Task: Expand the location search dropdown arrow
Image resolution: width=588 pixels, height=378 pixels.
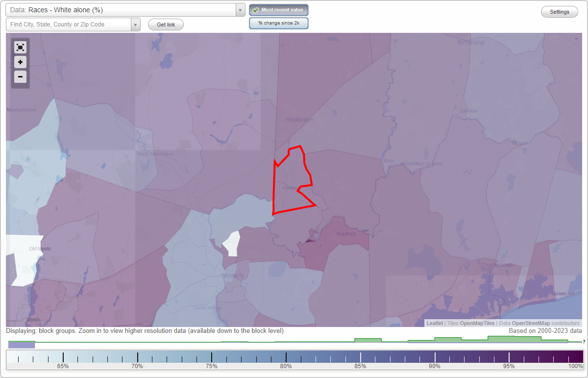Action: [x=136, y=24]
